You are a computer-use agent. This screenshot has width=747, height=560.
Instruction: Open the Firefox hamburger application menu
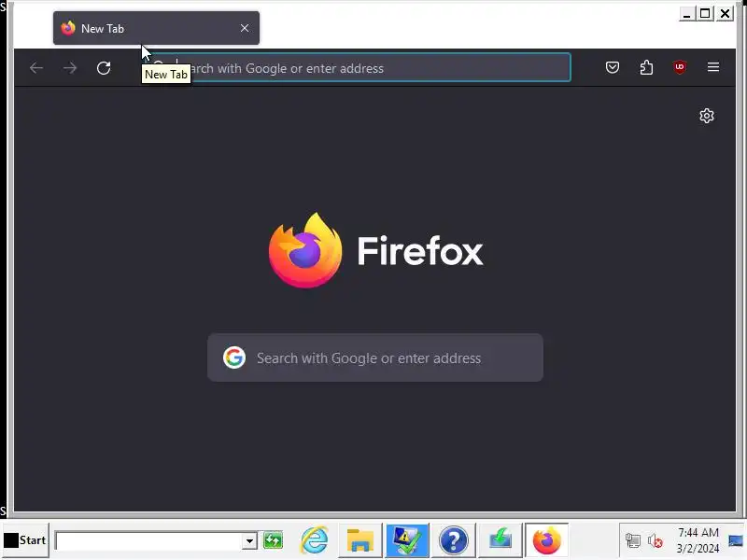tap(713, 67)
